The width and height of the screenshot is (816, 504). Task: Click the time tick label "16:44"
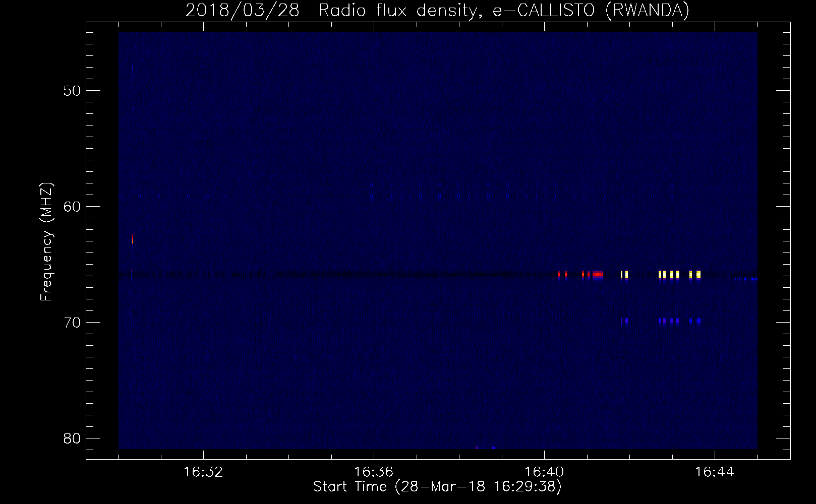point(715,472)
